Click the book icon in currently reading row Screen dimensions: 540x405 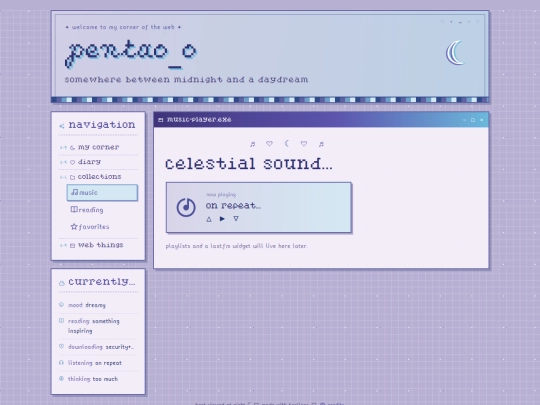[x=61, y=320]
